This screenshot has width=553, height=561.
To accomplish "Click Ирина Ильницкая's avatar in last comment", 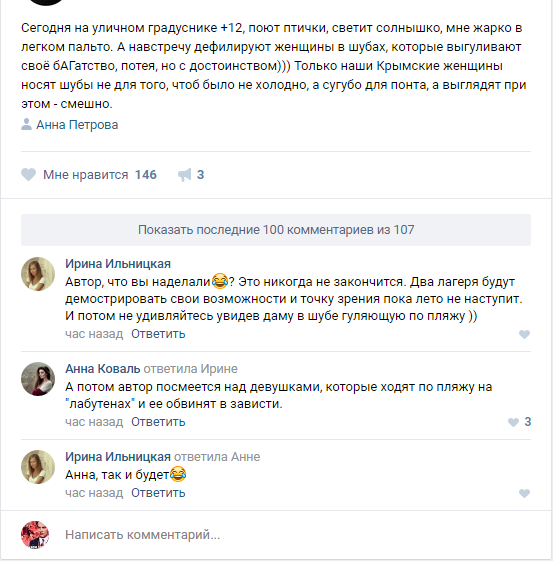I will click(x=38, y=467).
